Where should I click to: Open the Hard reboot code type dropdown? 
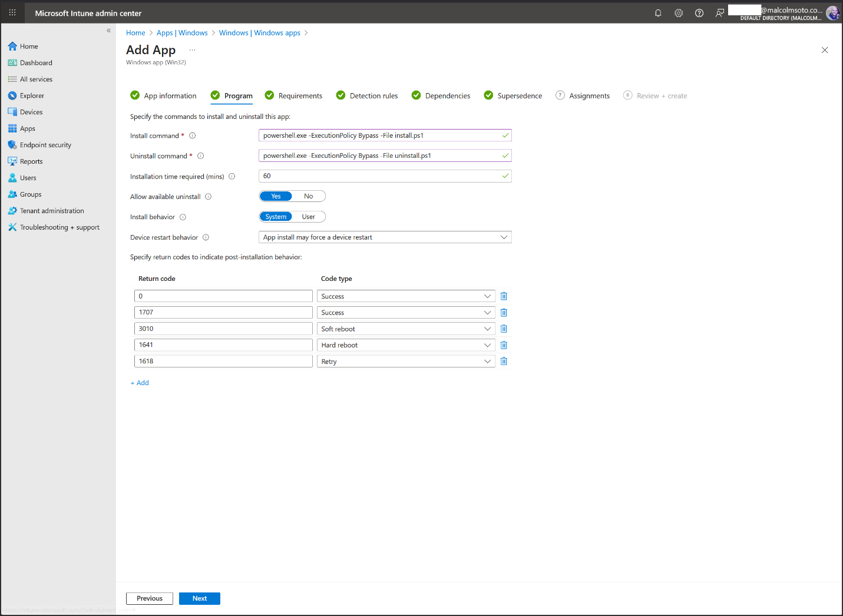[405, 345]
